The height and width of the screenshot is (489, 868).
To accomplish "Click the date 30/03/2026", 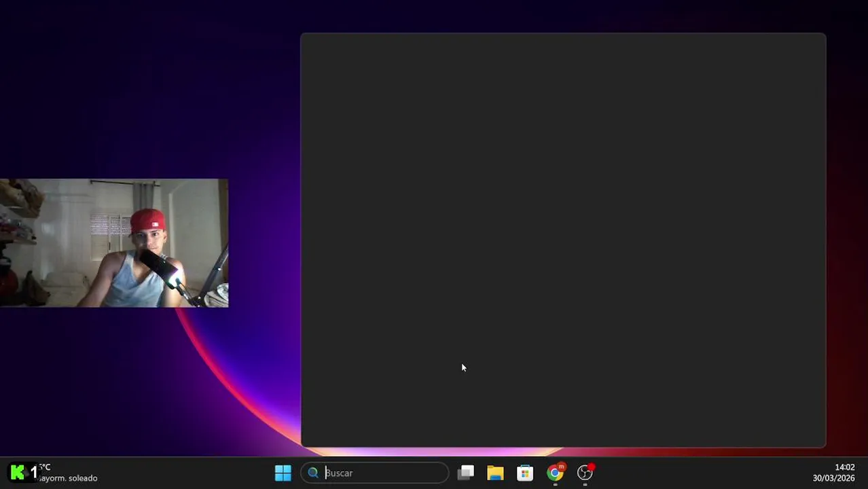I will coord(833,478).
